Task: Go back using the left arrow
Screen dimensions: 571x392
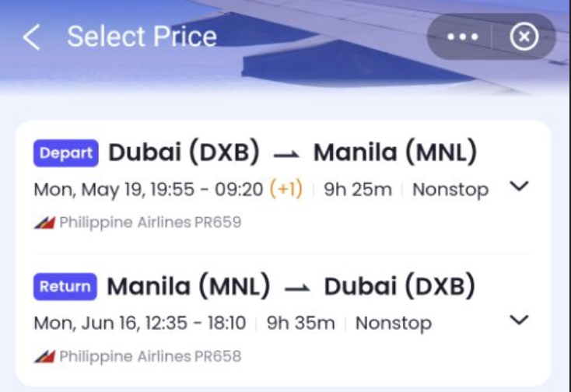Action: click(x=31, y=37)
